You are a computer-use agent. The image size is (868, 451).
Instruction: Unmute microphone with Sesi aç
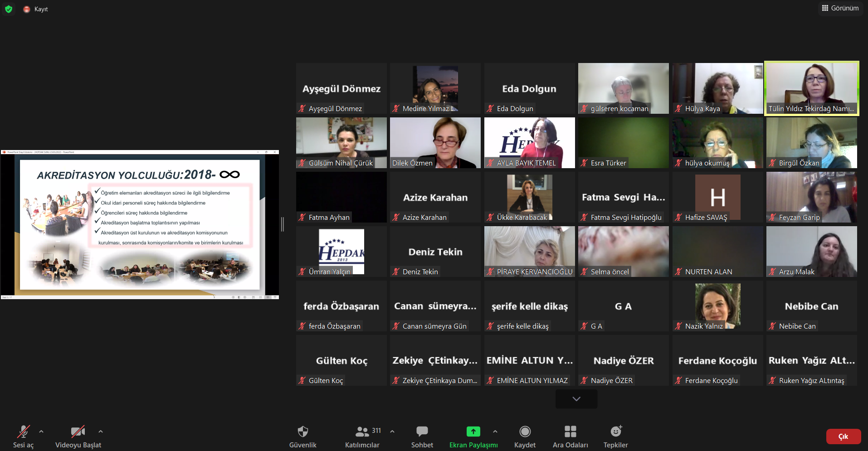coord(23,432)
